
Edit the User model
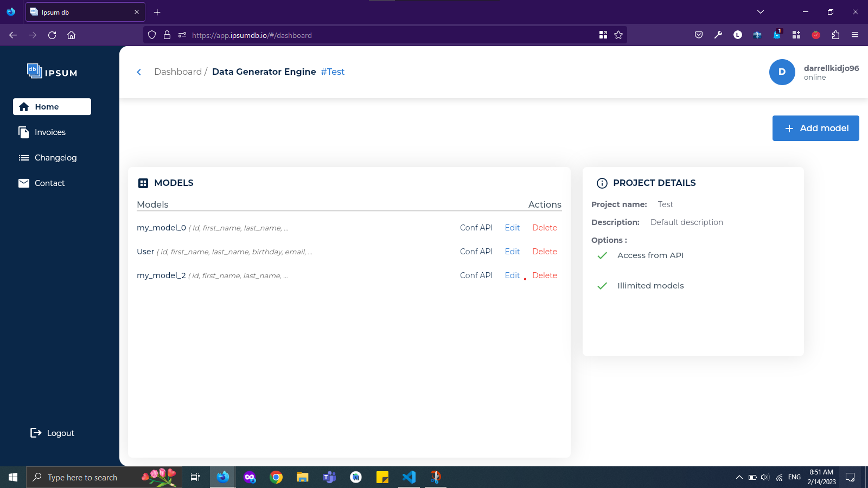512,252
